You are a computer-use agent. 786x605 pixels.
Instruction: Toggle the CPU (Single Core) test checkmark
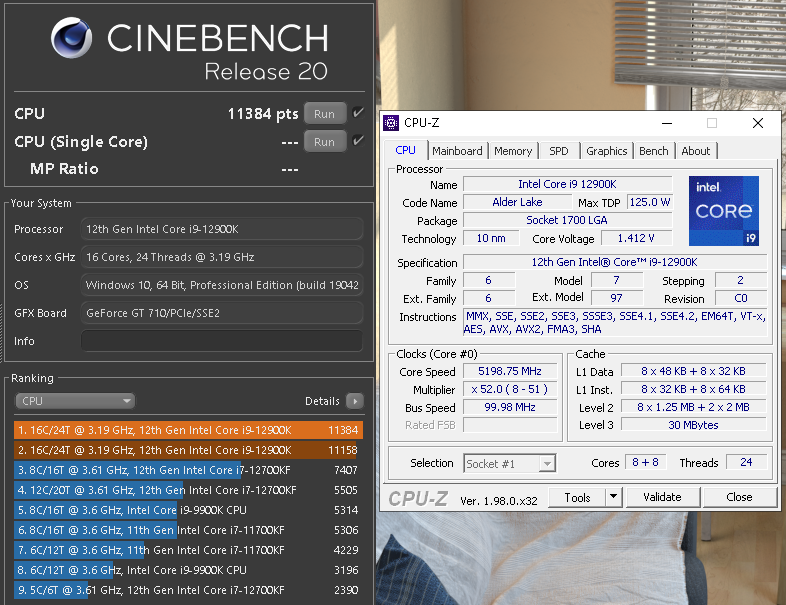tap(358, 141)
